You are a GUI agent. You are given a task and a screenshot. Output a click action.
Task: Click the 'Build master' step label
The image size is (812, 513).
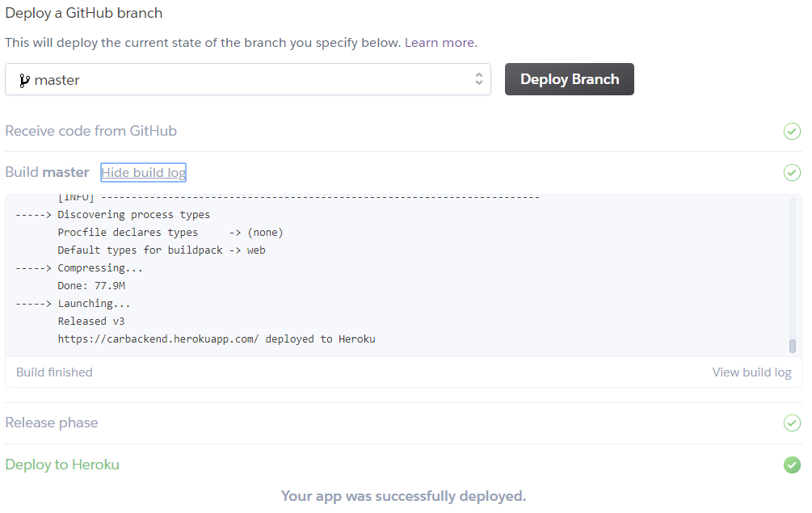pos(47,172)
